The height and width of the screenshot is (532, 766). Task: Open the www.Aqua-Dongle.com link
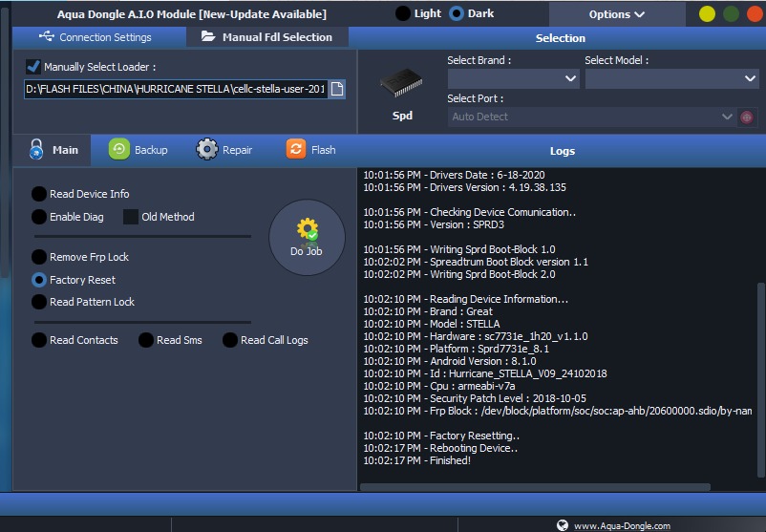[x=622, y=526]
